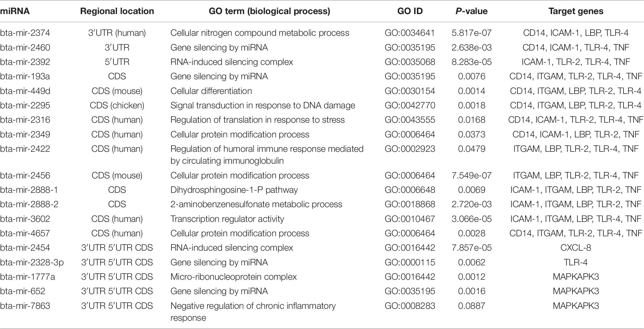Screen dimensions: 644x329
Task: Click the P-value column header
Action: pos(472,11)
